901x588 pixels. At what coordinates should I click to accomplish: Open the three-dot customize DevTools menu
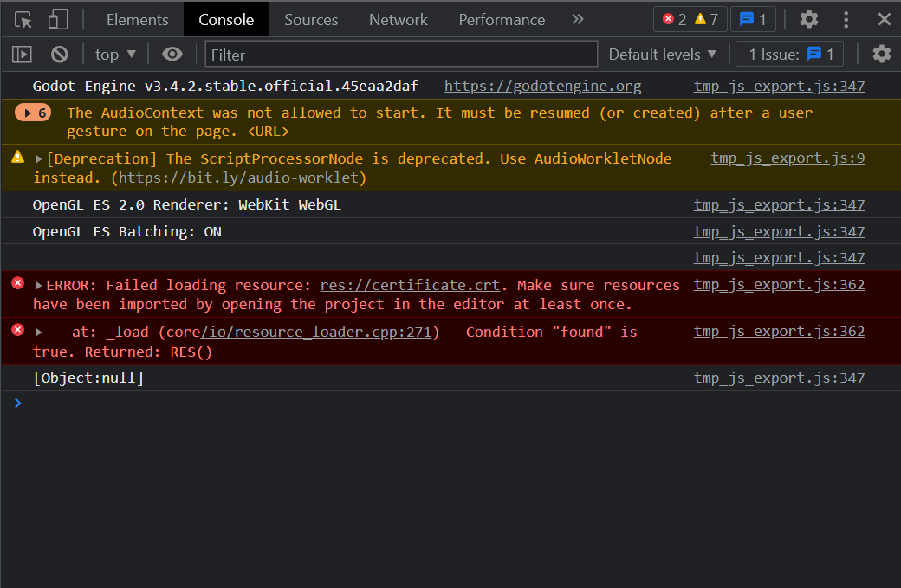click(x=845, y=18)
